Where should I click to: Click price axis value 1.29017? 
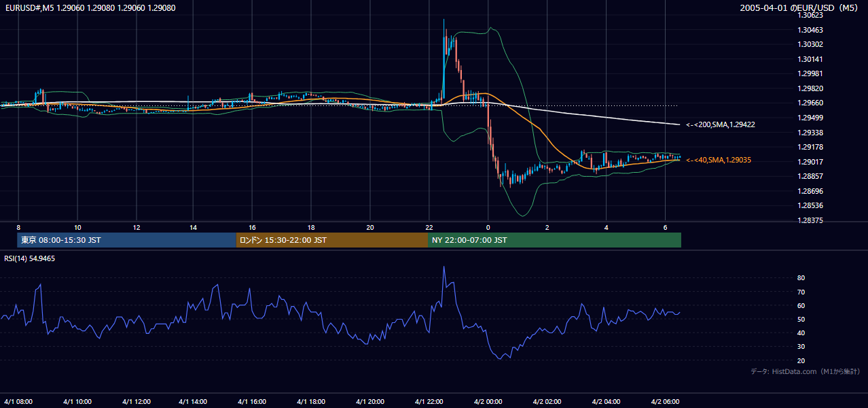tap(811, 162)
